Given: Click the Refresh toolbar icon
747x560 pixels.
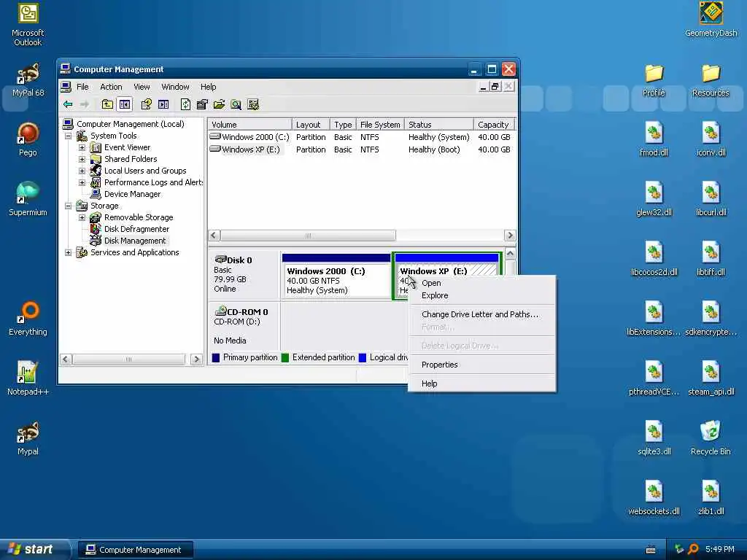Looking at the screenshot, I should pyautogui.click(x=185, y=104).
